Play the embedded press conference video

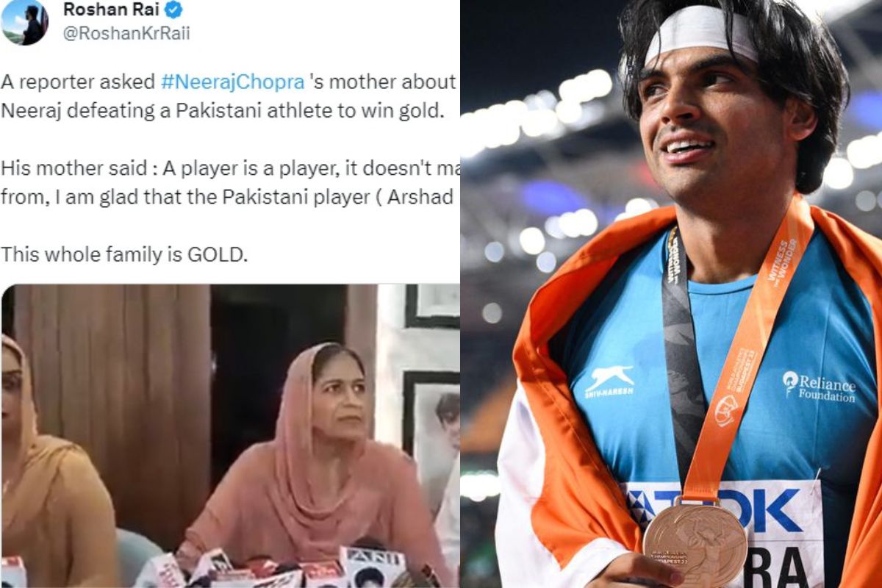(x=230, y=436)
